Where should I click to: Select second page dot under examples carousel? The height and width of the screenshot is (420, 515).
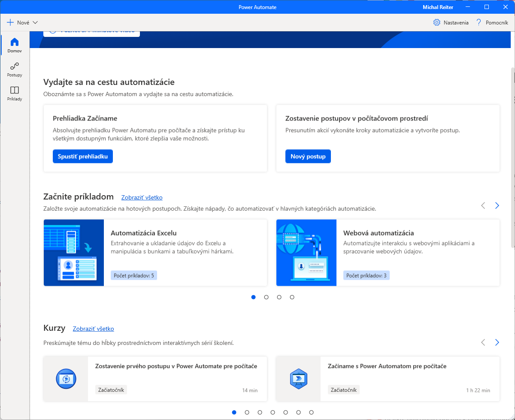(266, 297)
